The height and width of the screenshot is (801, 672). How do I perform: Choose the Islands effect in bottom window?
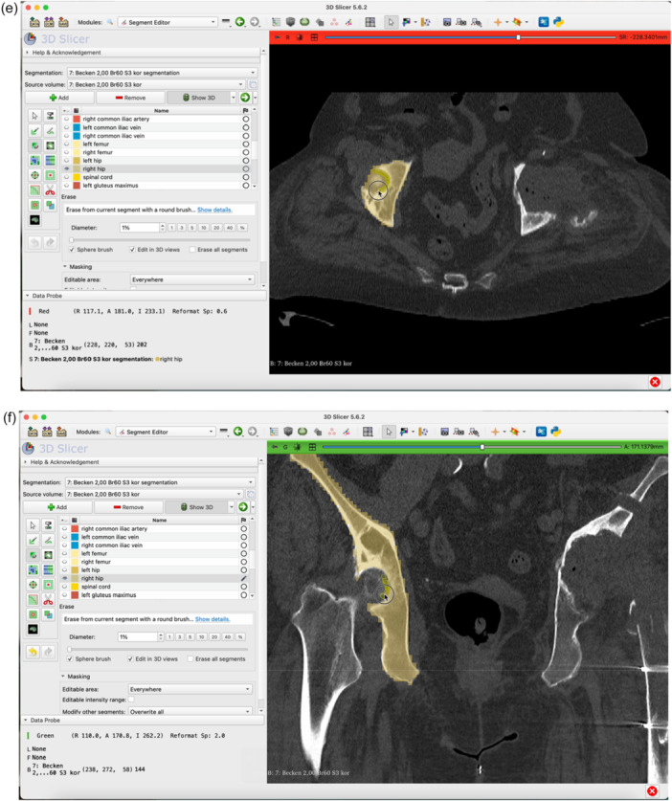click(x=33, y=614)
